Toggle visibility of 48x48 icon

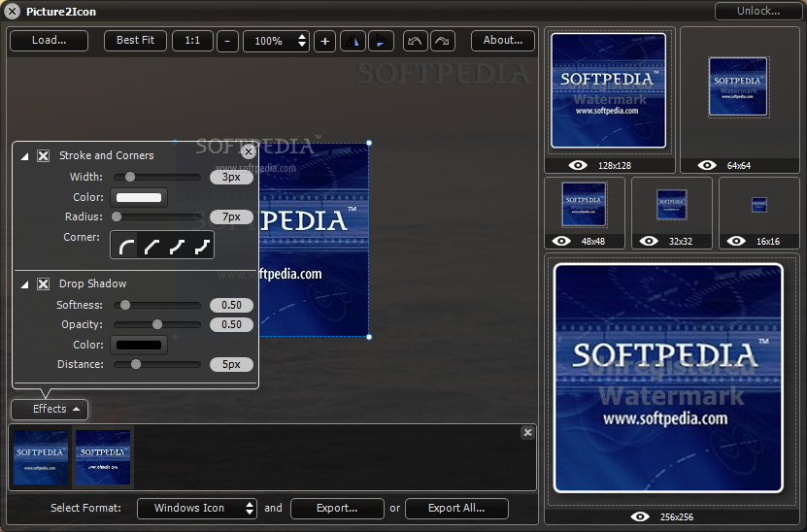pos(561,241)
